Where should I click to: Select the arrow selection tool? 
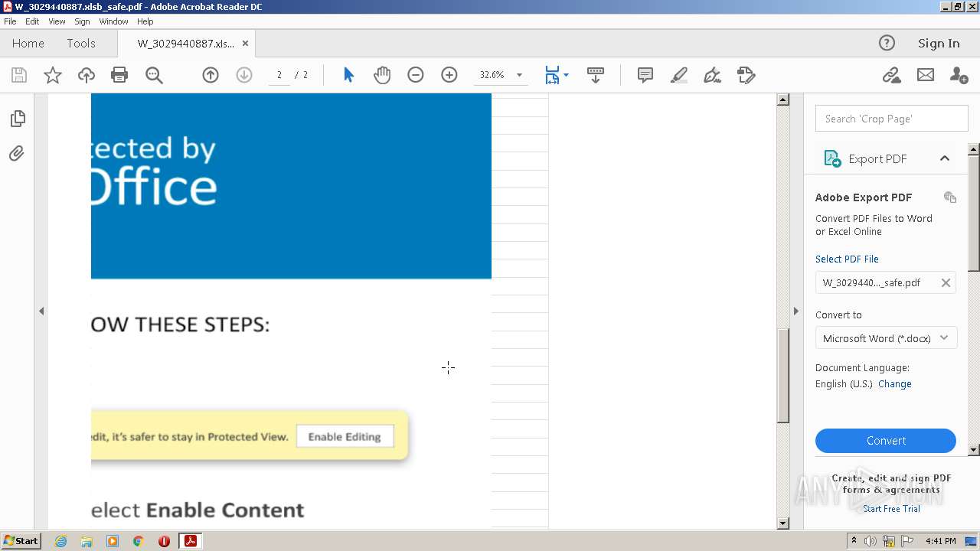(348, 75)
